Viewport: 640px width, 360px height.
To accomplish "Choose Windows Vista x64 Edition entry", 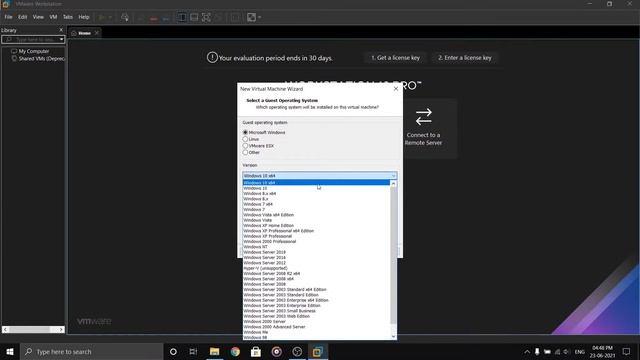I will coord(316,215).
